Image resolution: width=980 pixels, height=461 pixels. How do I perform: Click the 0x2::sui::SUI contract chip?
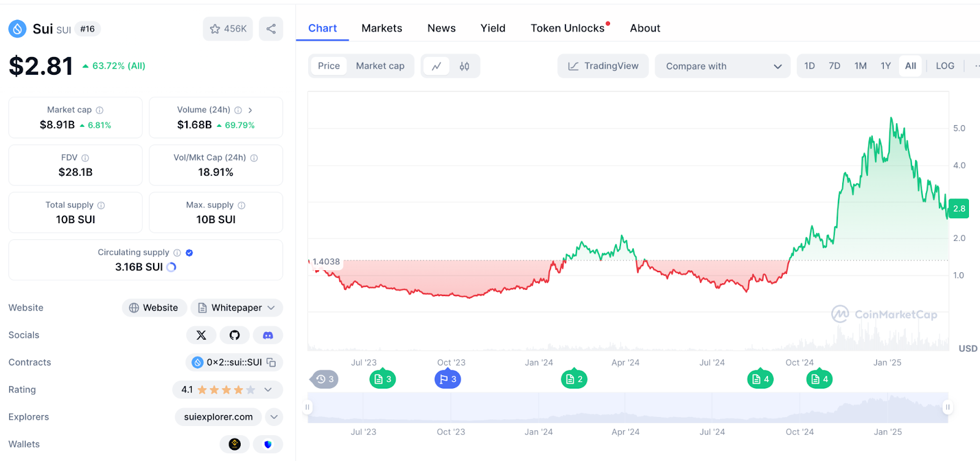pyautogui.click(x=234, y=363)
